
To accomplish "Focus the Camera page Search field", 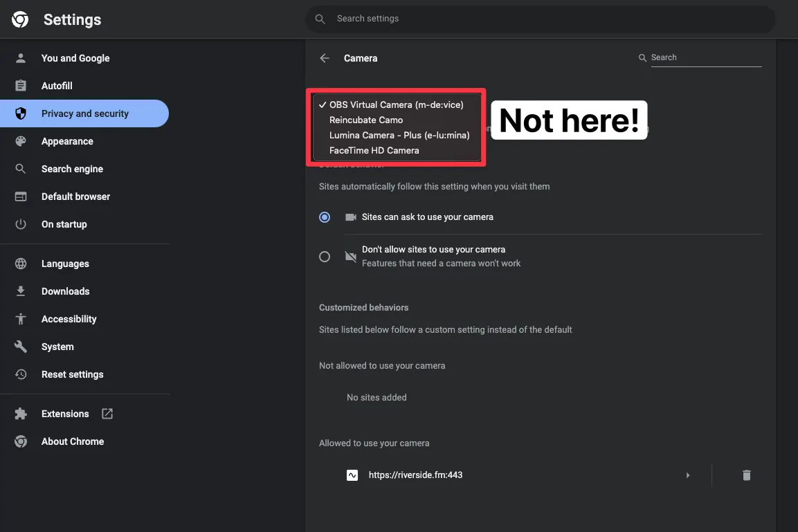I will point(706,57).
